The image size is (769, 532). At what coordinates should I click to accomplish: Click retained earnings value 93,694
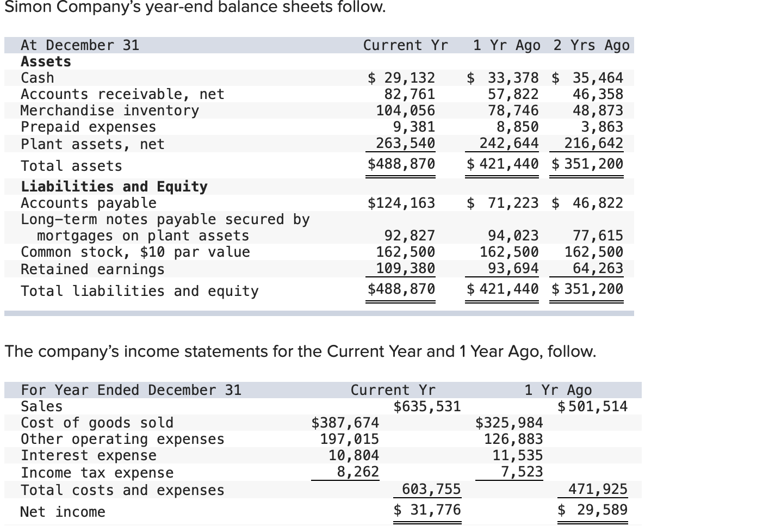513,268
